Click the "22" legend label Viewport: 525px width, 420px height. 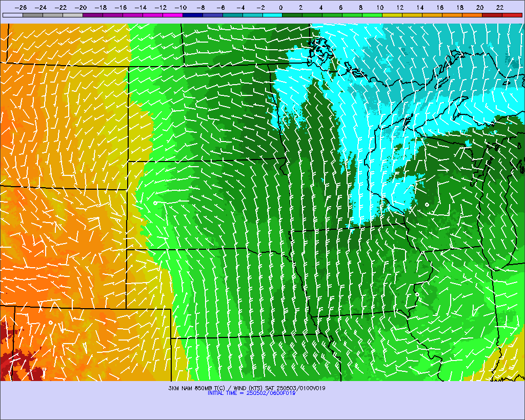point(500,7)
